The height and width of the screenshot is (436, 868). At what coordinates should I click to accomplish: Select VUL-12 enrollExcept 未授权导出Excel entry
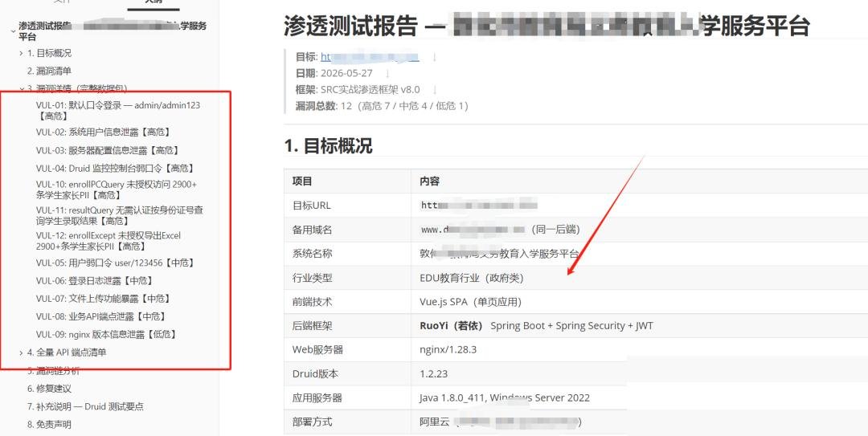point(108,241)
